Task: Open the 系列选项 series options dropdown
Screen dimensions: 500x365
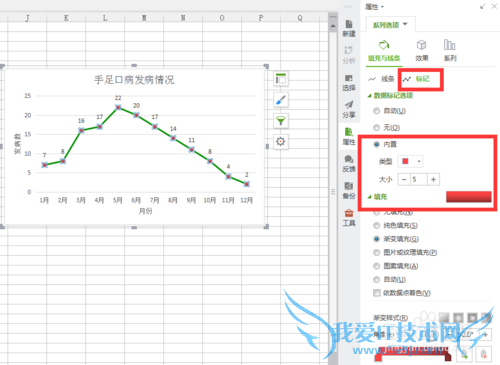Action: coord(390,25)
